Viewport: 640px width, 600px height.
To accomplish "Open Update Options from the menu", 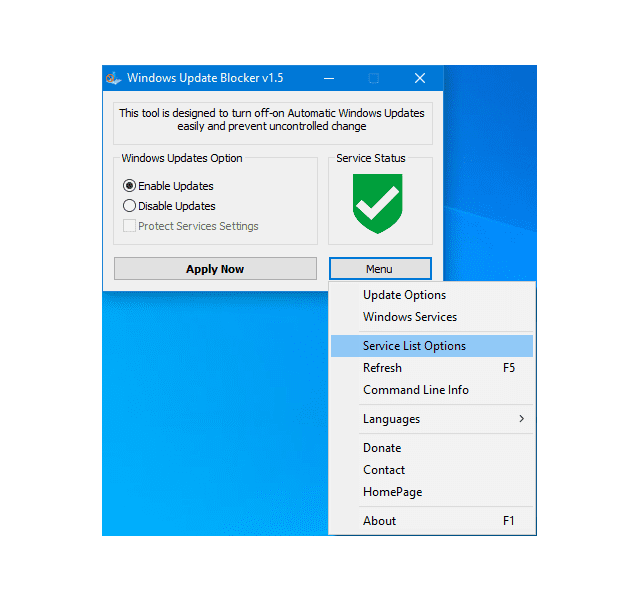I will coord(432,295).
